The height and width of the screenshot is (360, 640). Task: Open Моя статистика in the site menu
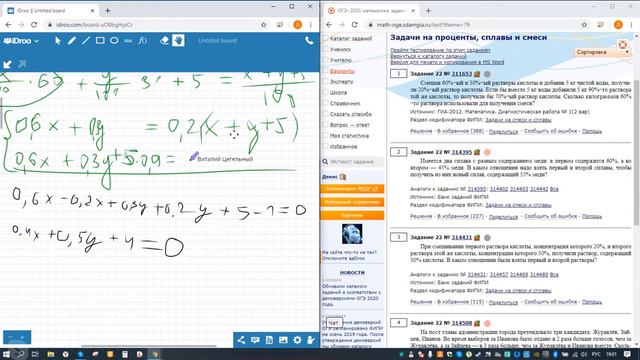click(349, 136)
